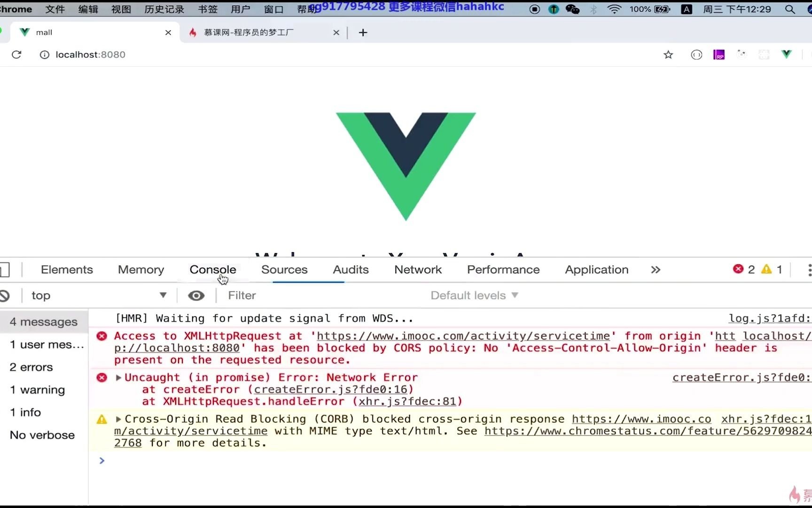This screenshot has height=508, width=812.
Task: Open the Elements panel
Action: (67, 270)
